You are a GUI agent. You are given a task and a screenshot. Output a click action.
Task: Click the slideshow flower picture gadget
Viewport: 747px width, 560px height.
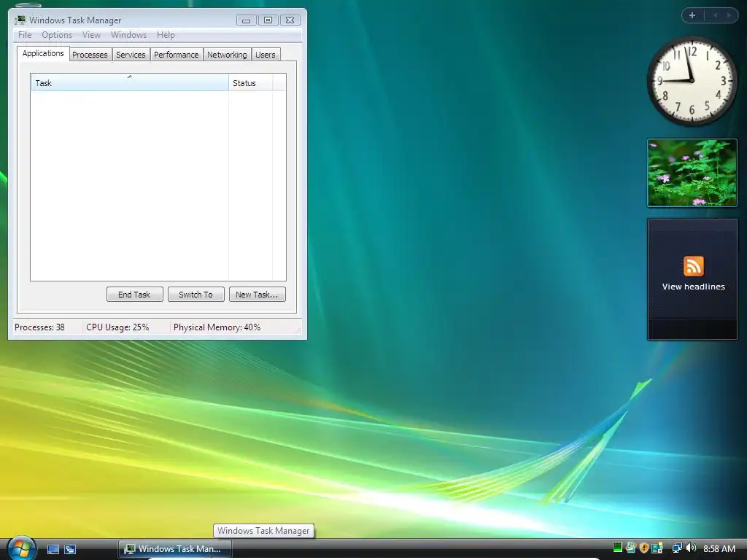(x=692, y=173)
